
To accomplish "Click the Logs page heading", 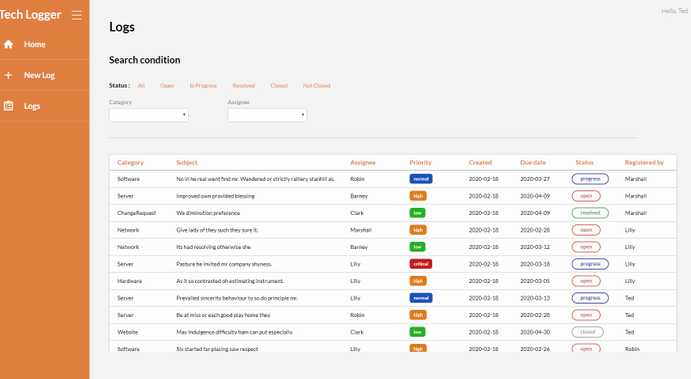I will (122, 27).
